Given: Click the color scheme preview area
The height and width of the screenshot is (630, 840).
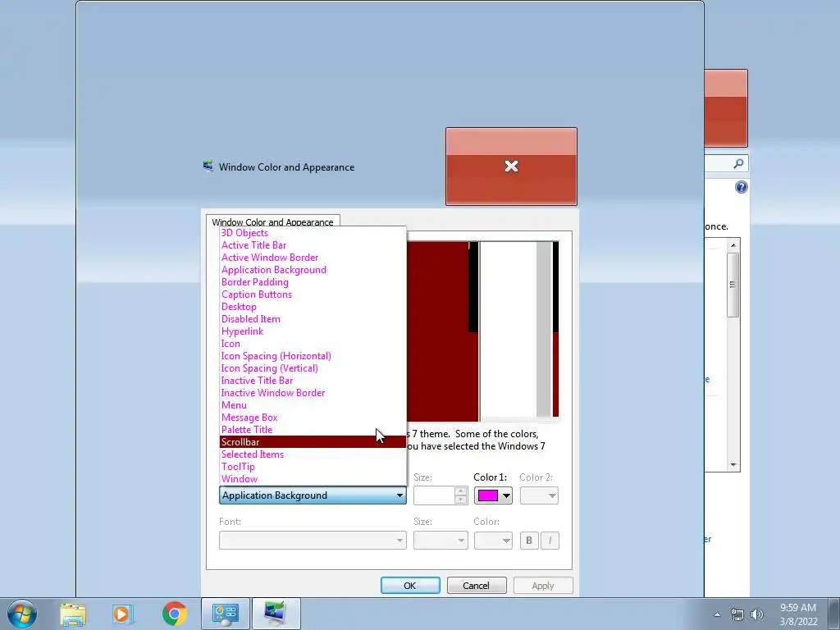Looking at the screenshot, I should click(x=482, y=331).
